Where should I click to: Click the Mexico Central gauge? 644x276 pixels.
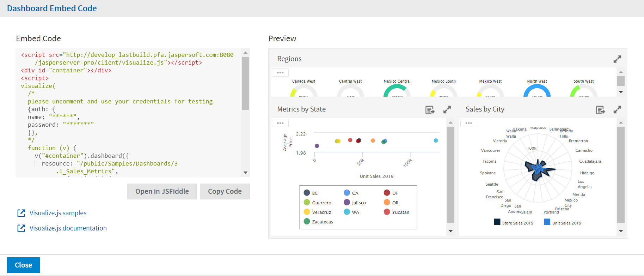[397, 90]
